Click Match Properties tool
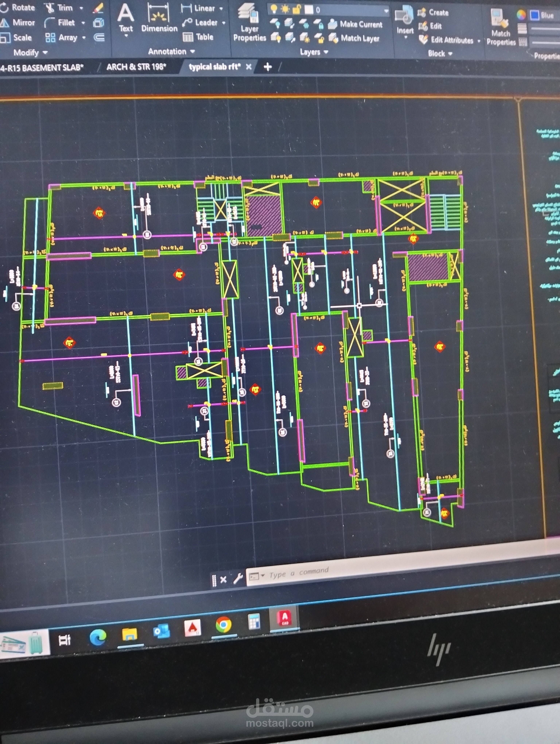560x744 pixels. (x=501, y=28)
